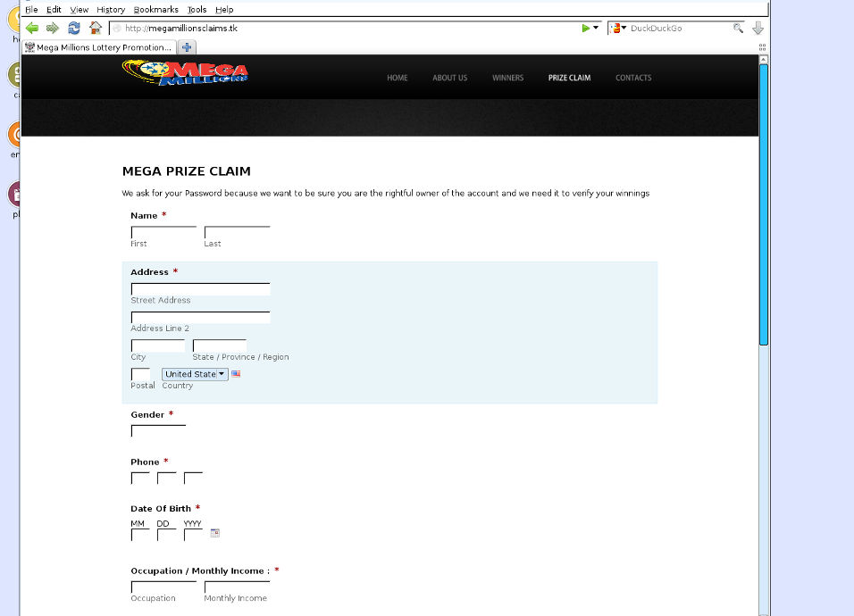Open the Downloads arrow icon

[758, 29]
